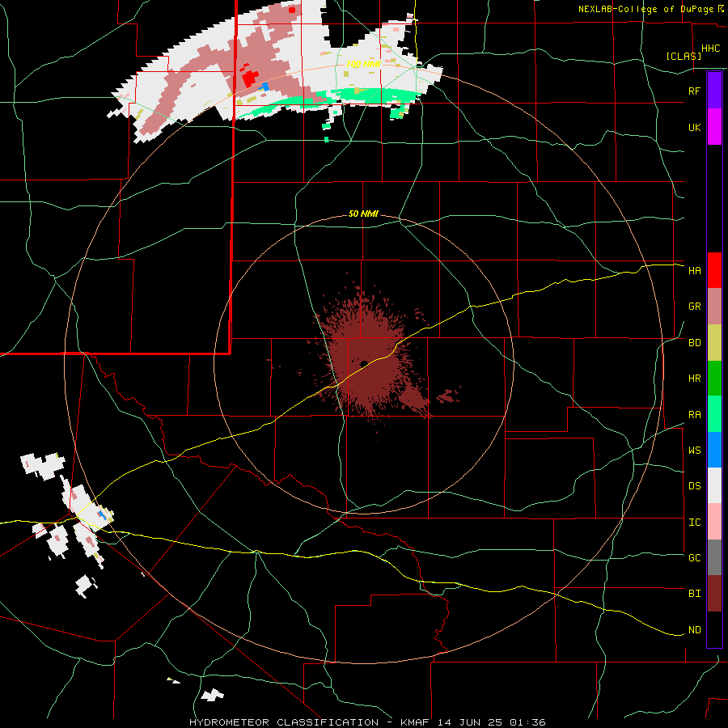Click the BI legend label

point(694,594)
